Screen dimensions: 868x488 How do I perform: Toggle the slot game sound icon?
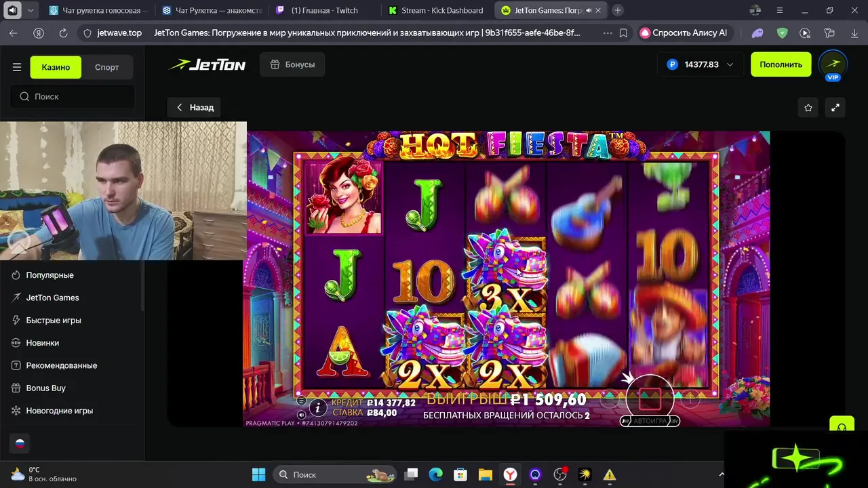(x=302, y=413)
